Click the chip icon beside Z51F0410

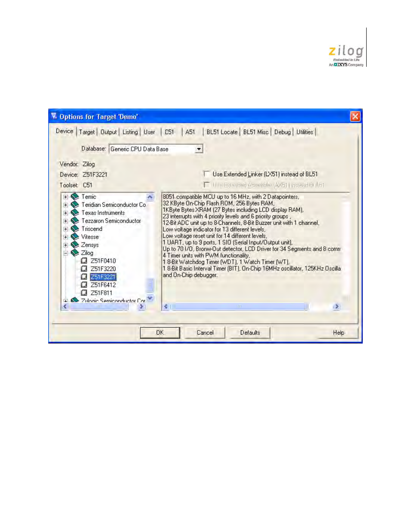[84, 261]
